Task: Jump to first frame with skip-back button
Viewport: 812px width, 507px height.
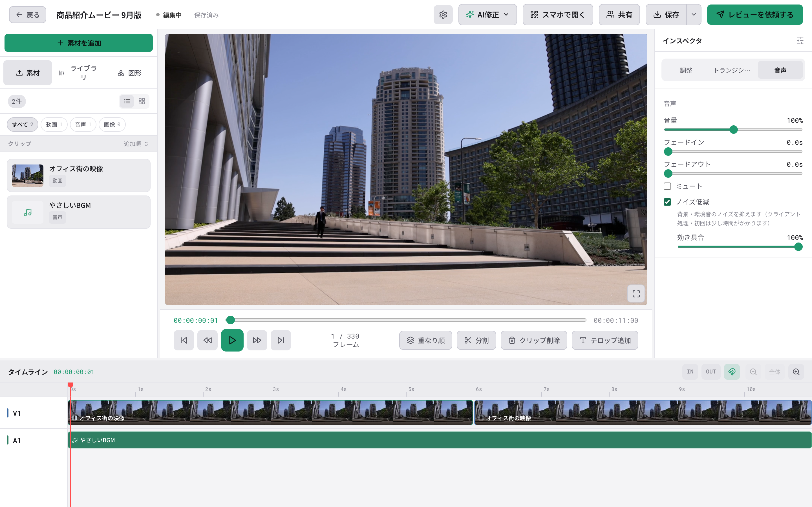Action: tap(184, 340)
